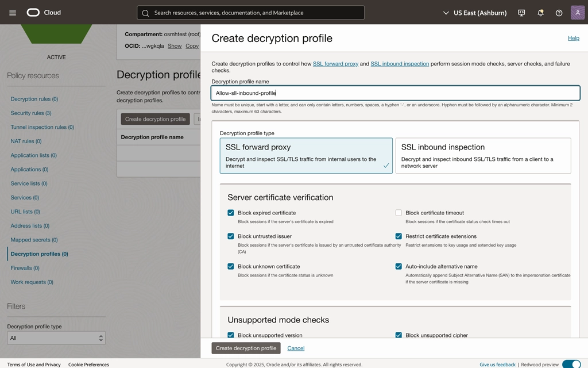
Task: Open Security rules (3) in sidebar
Action: pyautogui.click(x=31, y=113)
